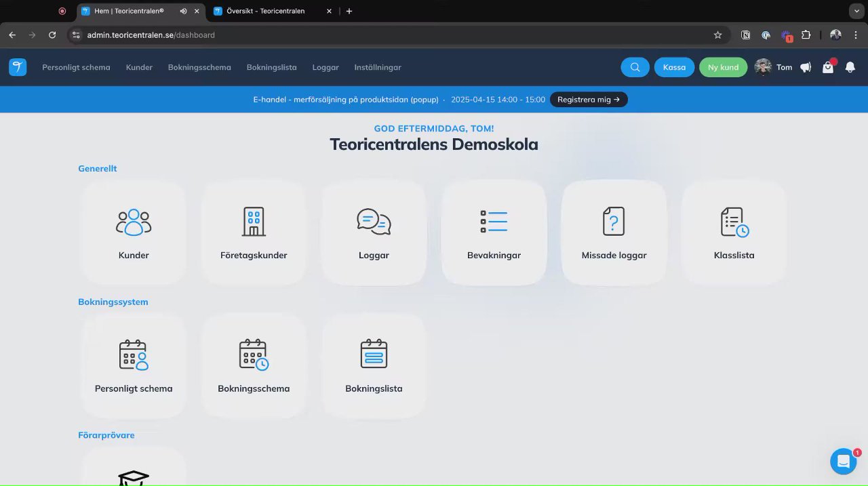Go forward with the browser forward arrow
The width and height of the screenshot is (868, 486).
click(32, 35)
